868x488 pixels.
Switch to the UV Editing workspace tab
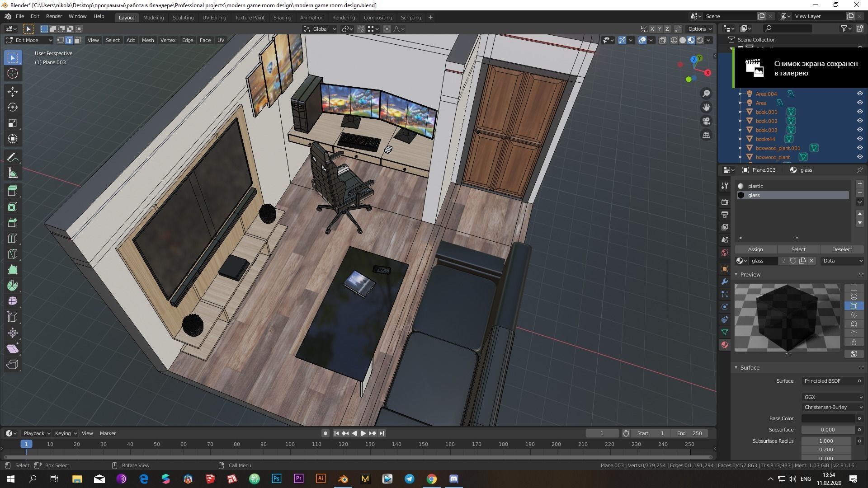click(214, 18)
